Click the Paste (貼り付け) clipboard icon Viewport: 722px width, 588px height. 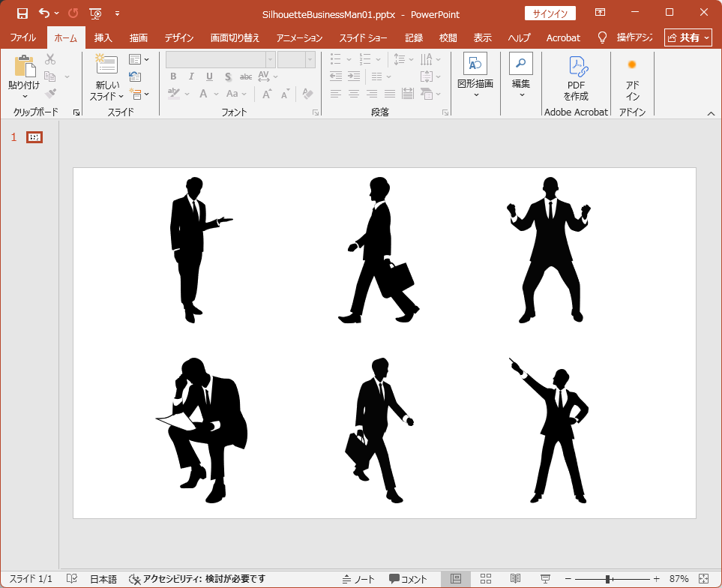pos(24,67)
